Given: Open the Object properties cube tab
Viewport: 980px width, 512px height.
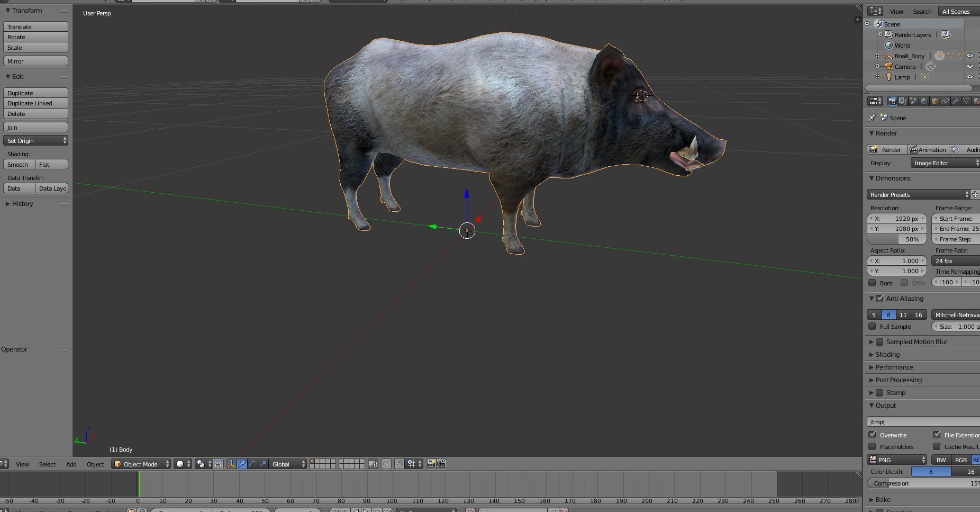Looking at the screenshot, I should [x=934, y=101].
